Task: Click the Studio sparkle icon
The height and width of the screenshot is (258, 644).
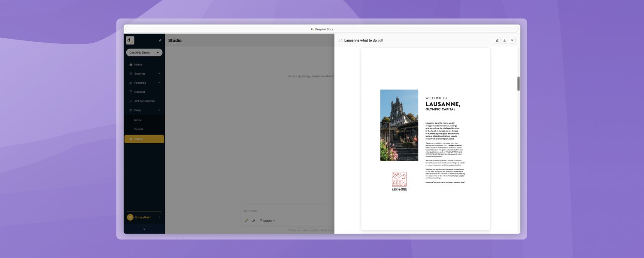Action: (131, 139)
